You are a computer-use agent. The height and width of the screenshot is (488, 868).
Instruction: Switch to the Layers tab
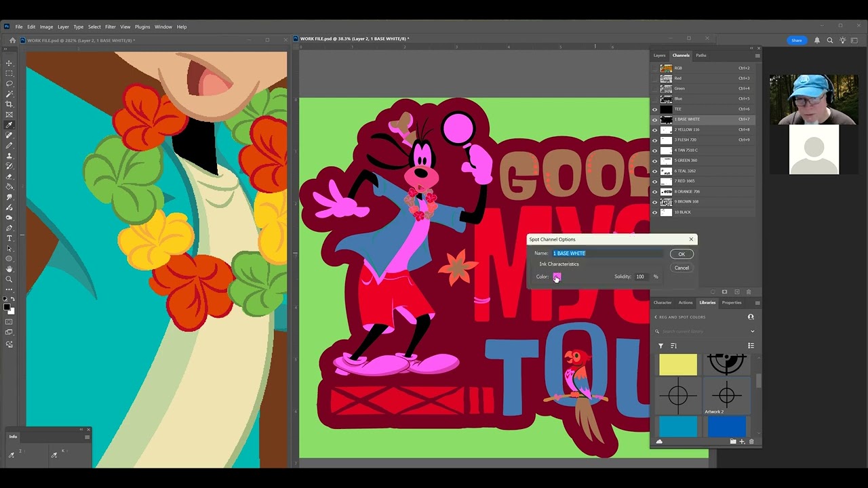tap(659, 56)
